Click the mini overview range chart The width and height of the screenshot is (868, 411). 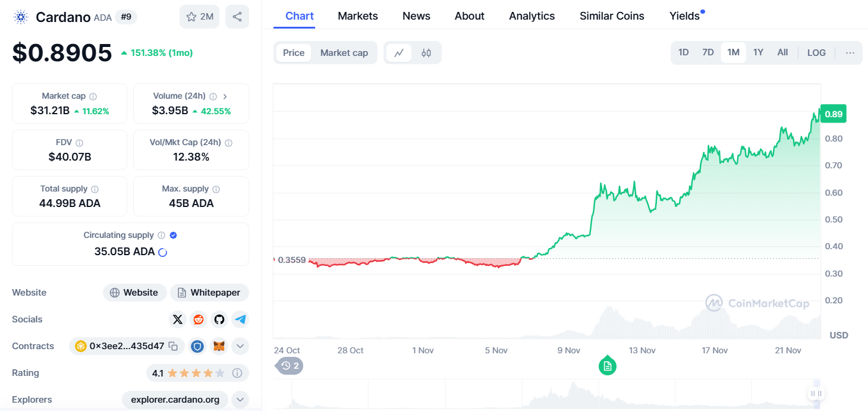(x=547, y=394)
